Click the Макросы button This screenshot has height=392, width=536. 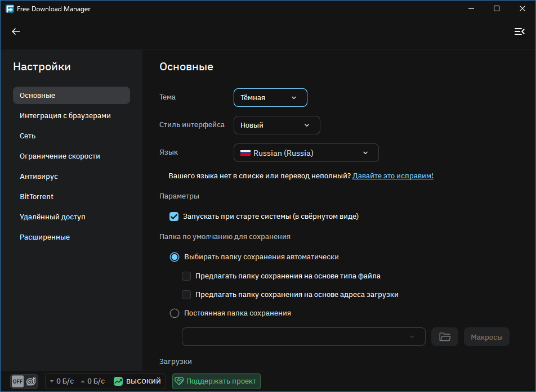(486, 337)
